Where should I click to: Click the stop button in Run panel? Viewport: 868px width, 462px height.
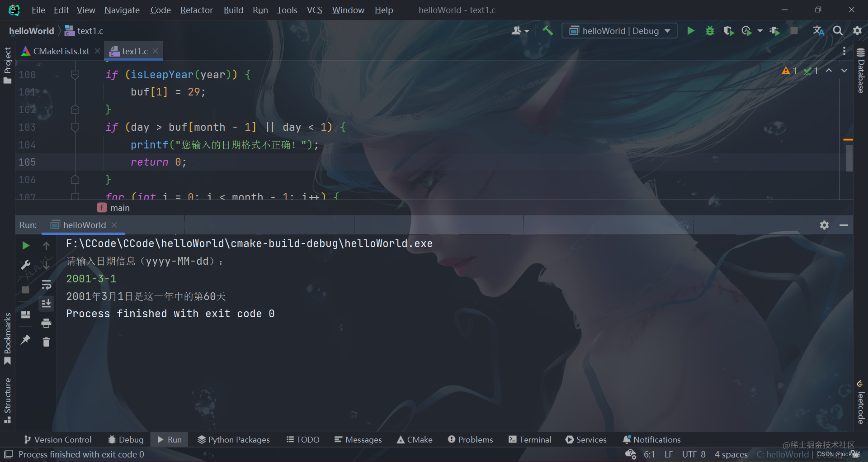point(26,290)
